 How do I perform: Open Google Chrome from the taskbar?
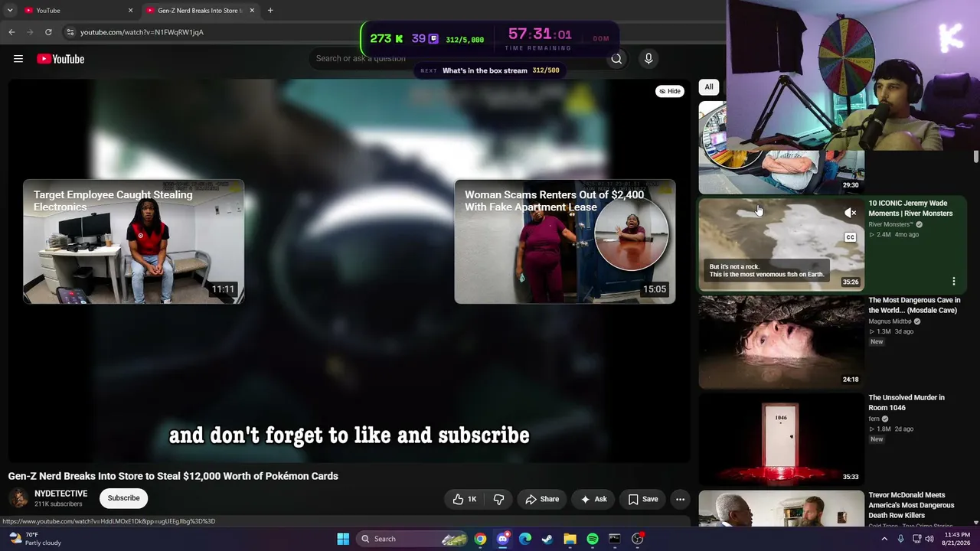tap(480, 539)
